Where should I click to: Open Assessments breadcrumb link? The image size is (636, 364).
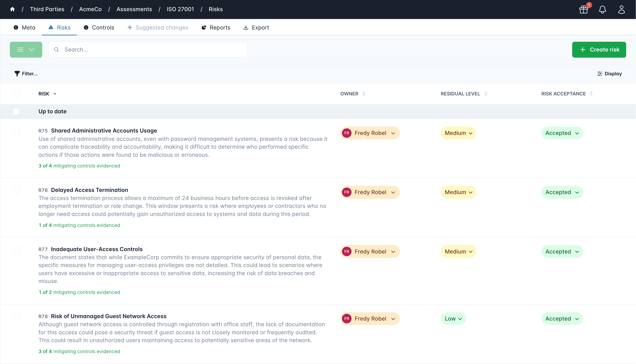coord(134,9)
